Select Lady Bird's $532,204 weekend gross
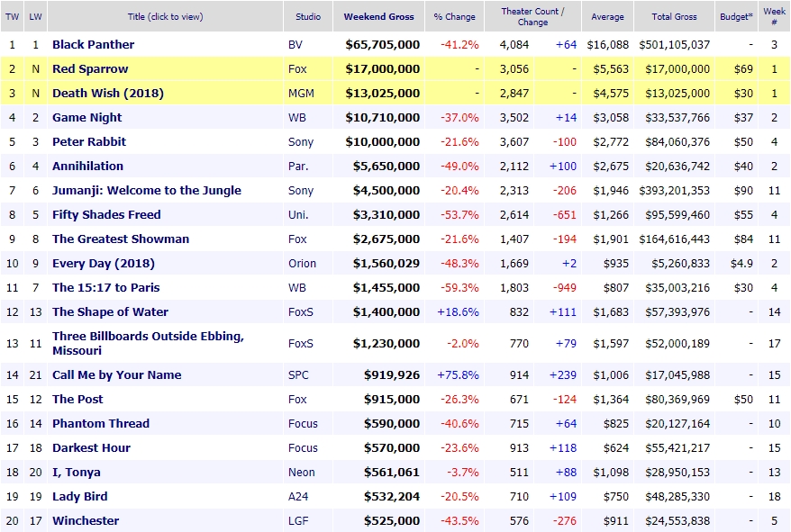The image size is (791, 532). click(x=392, y=496)
